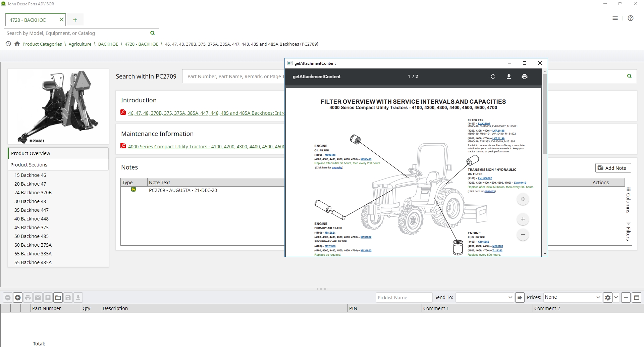Print the picklist
The width and height of the screenshot is (644, 347).
click(28, 298)
